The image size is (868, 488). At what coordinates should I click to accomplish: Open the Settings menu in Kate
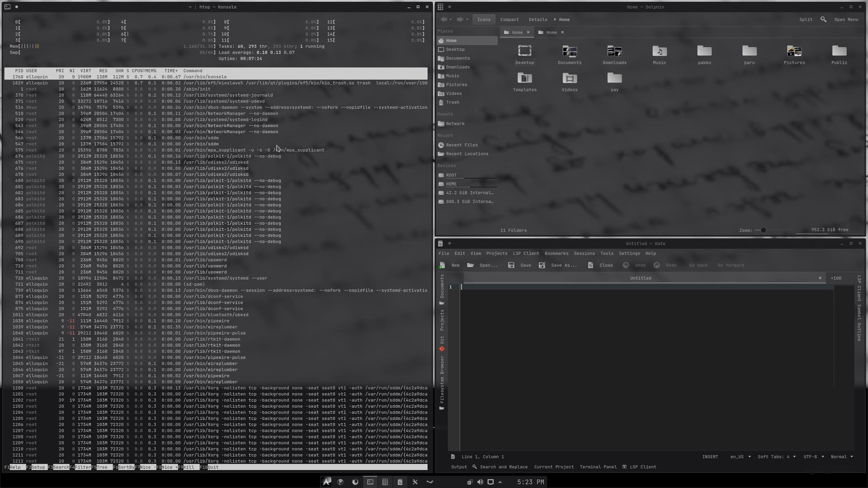tap(629, 253)
